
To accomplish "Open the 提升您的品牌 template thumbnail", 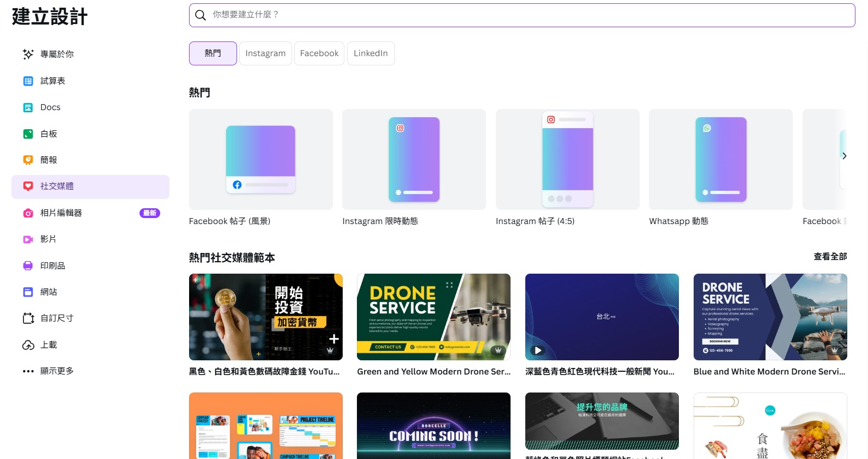I will (x=602, y=421).
